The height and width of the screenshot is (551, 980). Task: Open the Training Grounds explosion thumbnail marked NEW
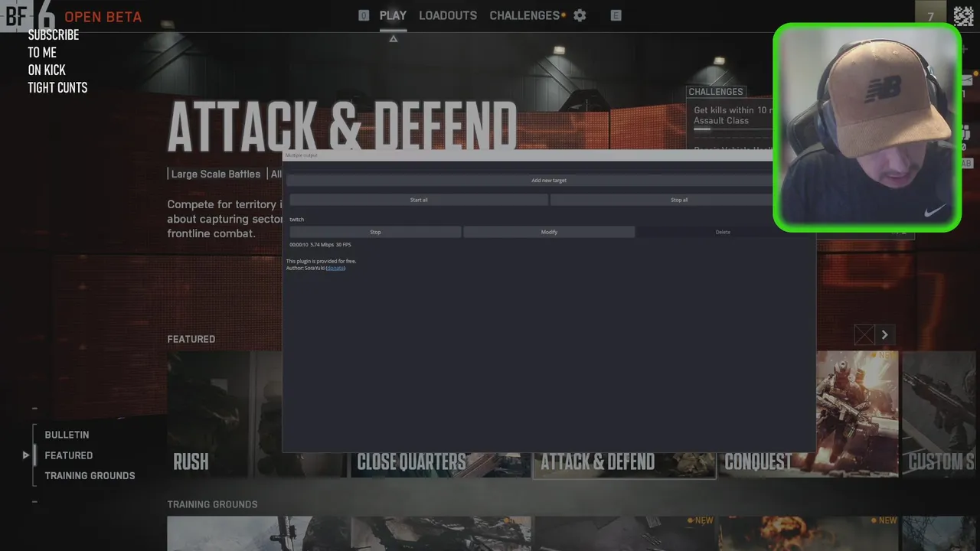click(x=808, y=533)
